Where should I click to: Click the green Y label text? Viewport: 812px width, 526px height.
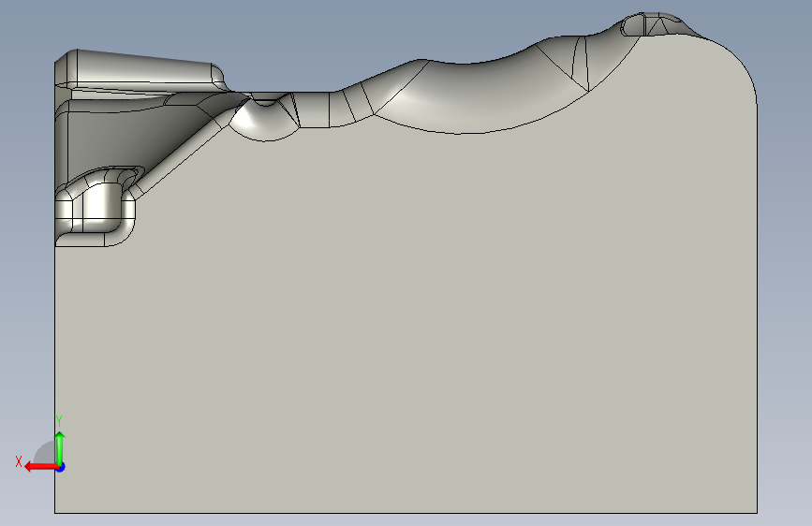click(59, 421)
